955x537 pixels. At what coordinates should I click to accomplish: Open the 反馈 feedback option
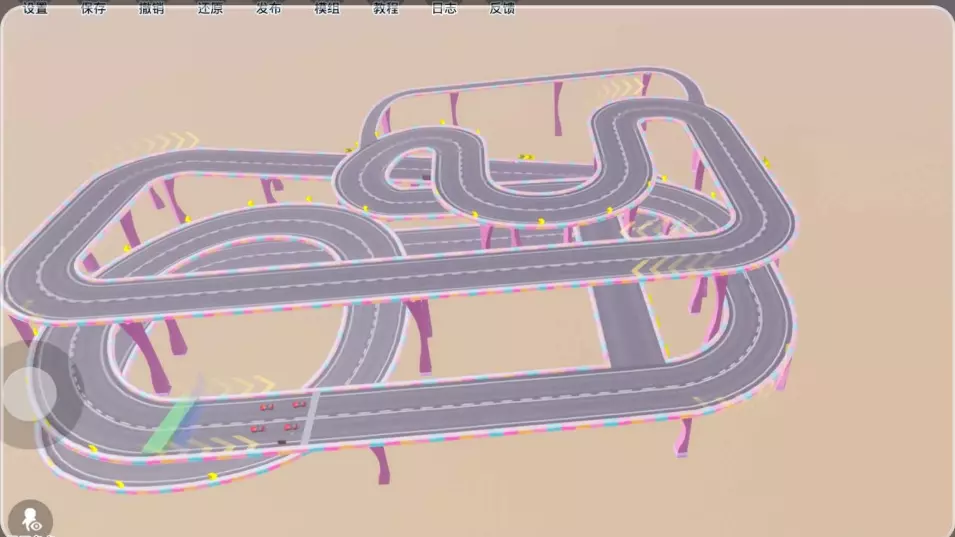[502, 8]
